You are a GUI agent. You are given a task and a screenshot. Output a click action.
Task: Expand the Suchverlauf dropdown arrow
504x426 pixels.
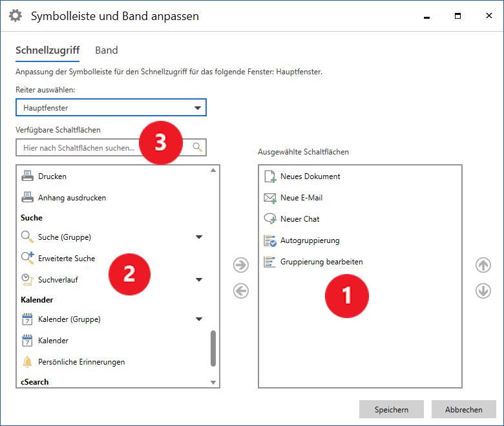coord(199,280)
